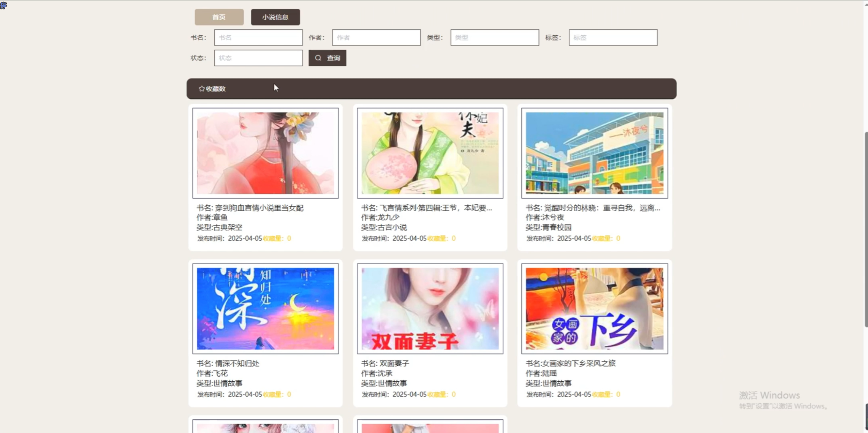
Task: Click the magnifier icon in the 查询 button
Action: pos(318,58)
